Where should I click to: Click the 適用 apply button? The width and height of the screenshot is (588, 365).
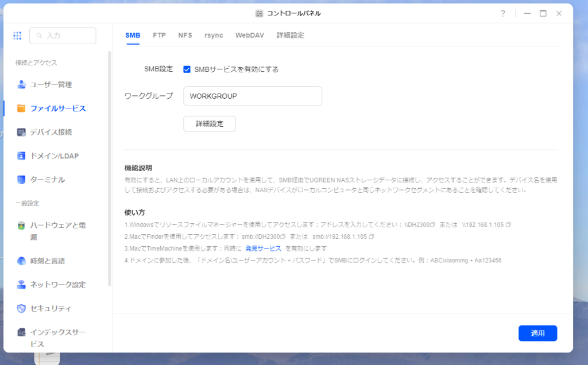[x=537, y=333]
